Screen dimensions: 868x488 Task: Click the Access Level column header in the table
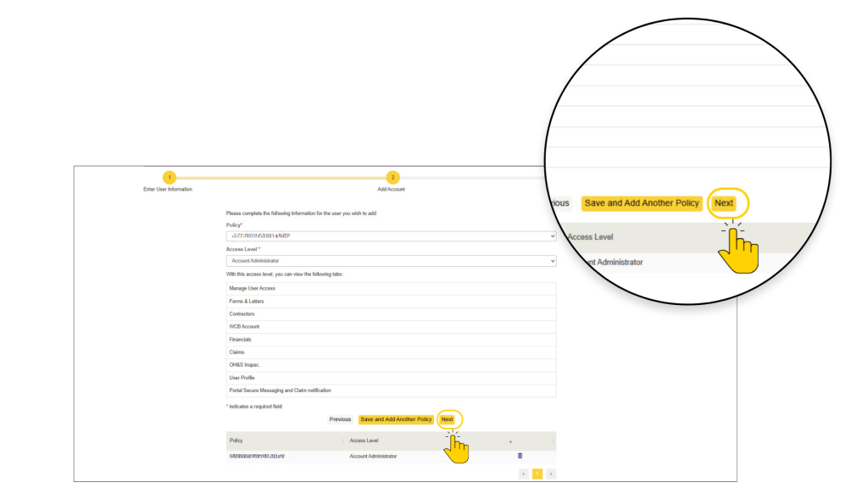[x=364, y=441]
